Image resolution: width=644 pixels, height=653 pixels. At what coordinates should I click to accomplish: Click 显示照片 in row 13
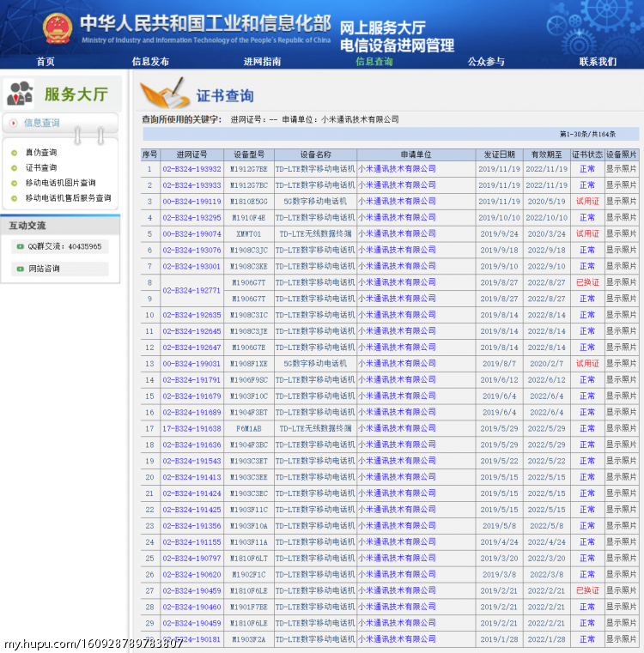click(622, 364)
